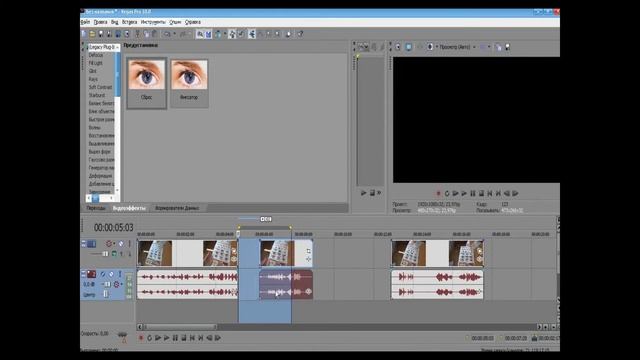Click the Open project folder icon
Viewport: 640px width, 360px height.
tap(92, 34)
